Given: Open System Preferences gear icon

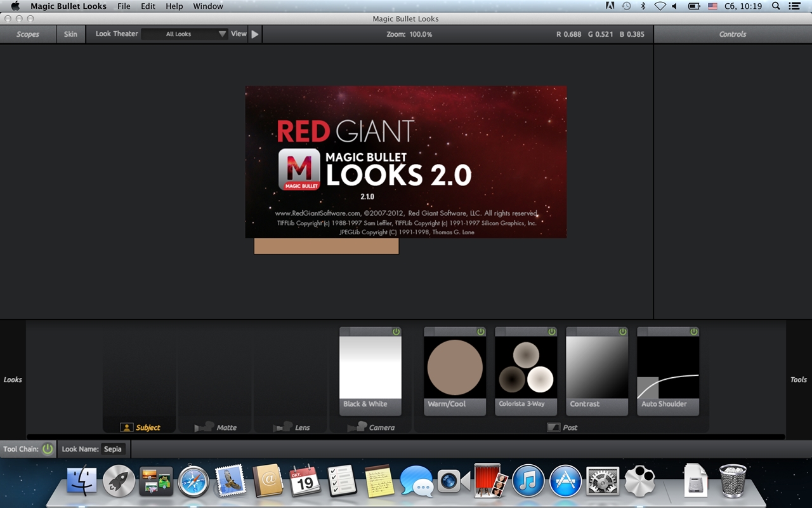Looking at the screenshot, I should (x=602, y=481).
